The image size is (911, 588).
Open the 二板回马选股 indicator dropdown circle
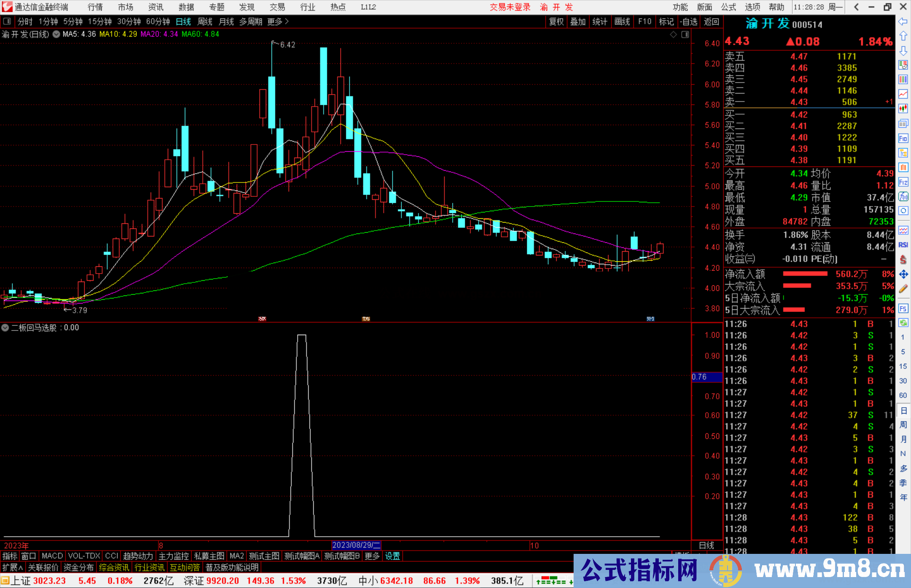(x=5, y=328)
